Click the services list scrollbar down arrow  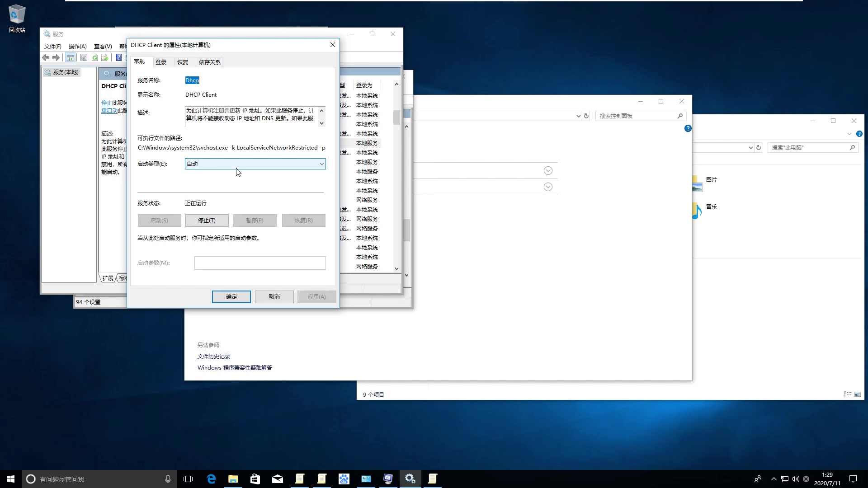coord(396,269)
